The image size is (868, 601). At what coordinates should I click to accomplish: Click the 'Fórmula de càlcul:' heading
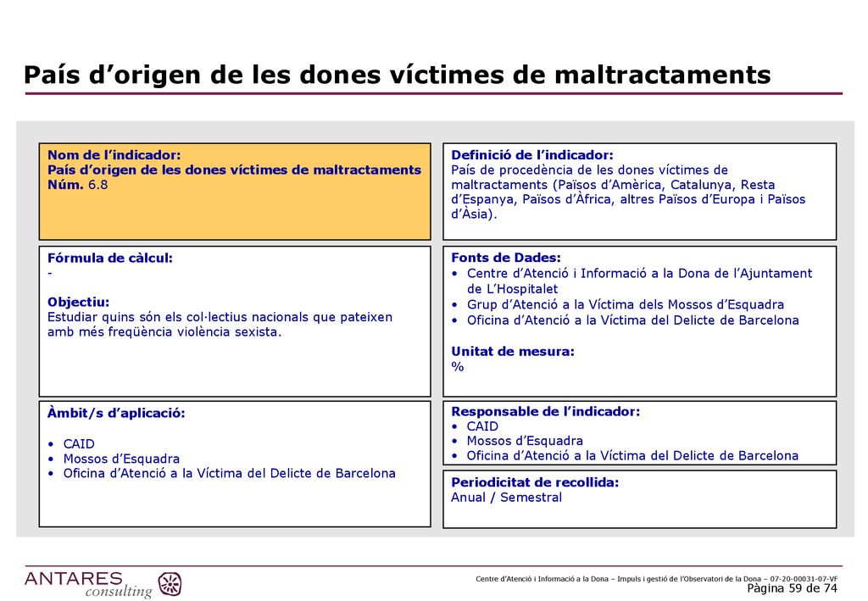point(109,258)
